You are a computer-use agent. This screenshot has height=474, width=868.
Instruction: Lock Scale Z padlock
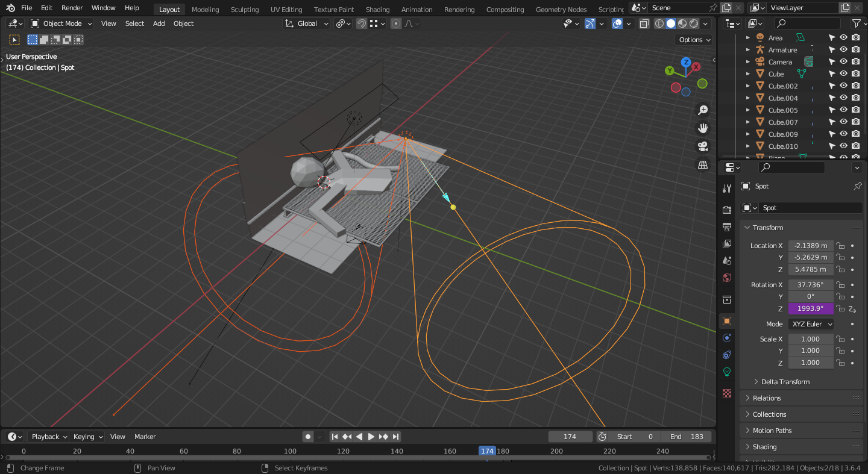(x=840, y=363)
